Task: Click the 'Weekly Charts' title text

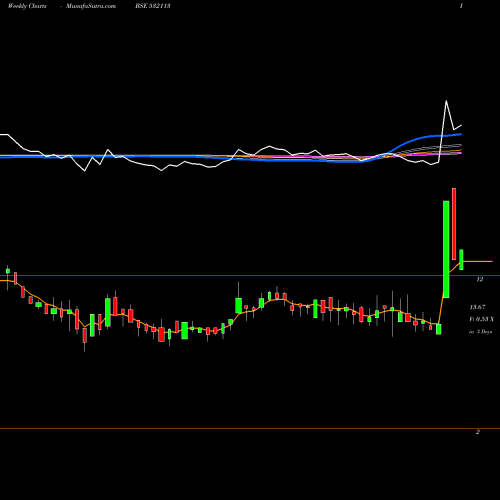Action: pyautogui.click(x=27, y=6)
